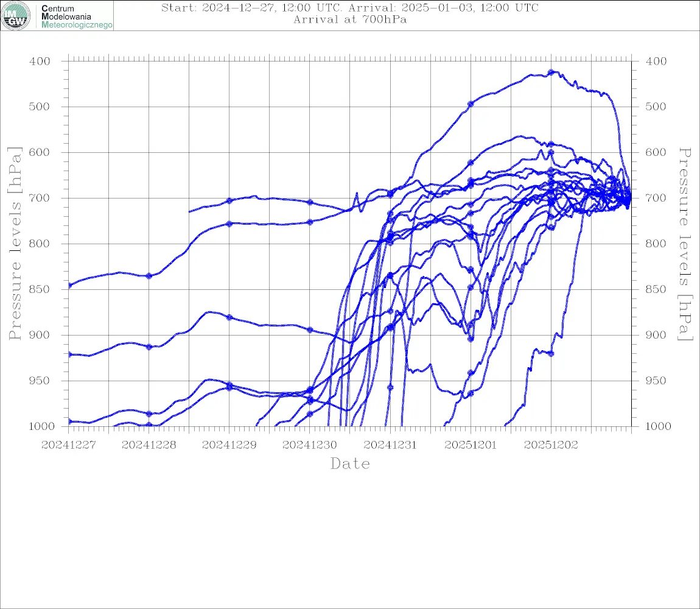
Task: Click the right axis 800 tick label
Action: tap(656, 244)
